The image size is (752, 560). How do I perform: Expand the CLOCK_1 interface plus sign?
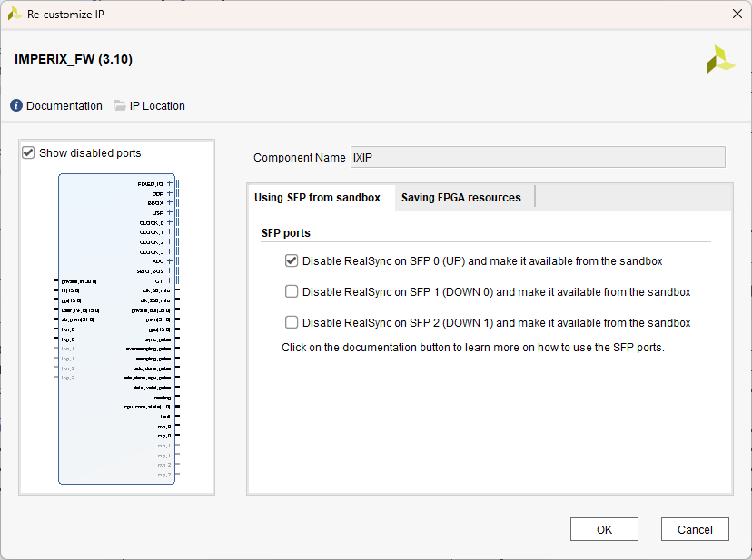169,232
